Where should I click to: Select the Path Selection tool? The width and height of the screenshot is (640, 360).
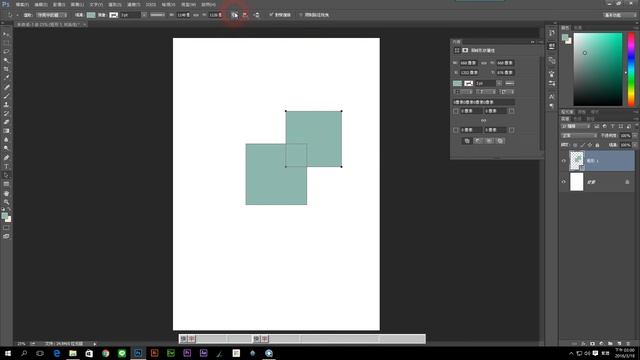(6, 175)
